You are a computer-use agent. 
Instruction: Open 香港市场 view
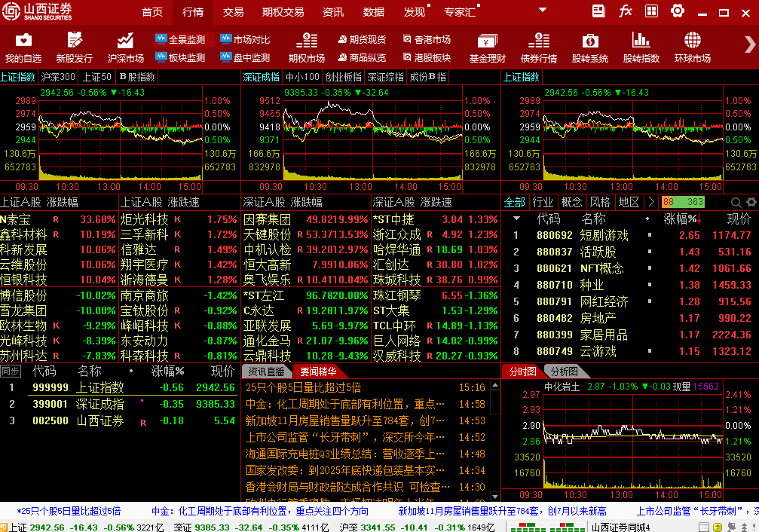point(427,40)
